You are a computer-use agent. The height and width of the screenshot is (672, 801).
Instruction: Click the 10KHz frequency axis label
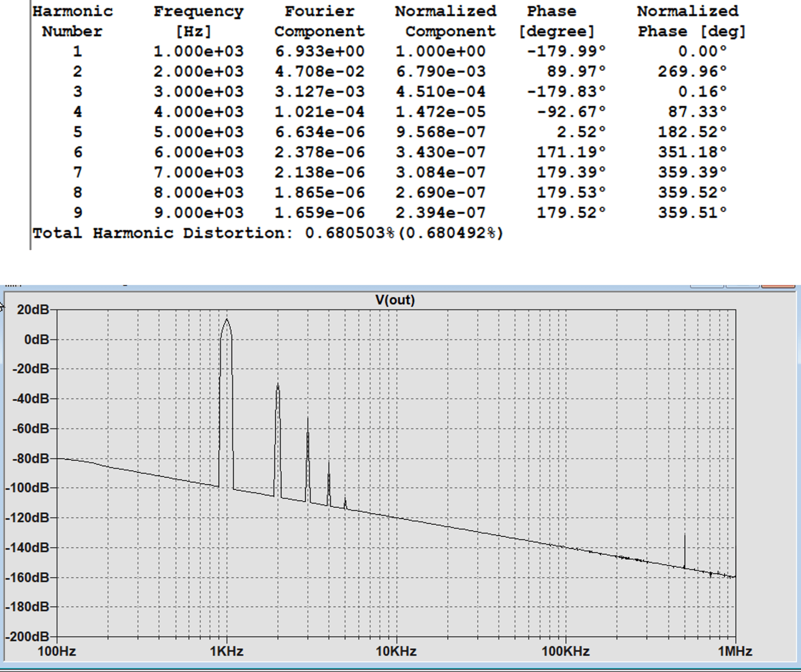point(396,651)
